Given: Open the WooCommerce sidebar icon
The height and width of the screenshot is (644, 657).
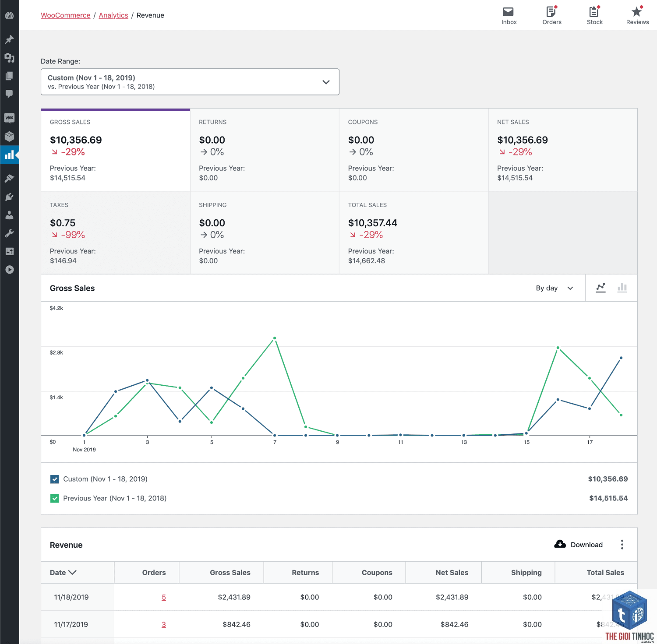Looking at the screenshot, I should [x=9, y=118].
